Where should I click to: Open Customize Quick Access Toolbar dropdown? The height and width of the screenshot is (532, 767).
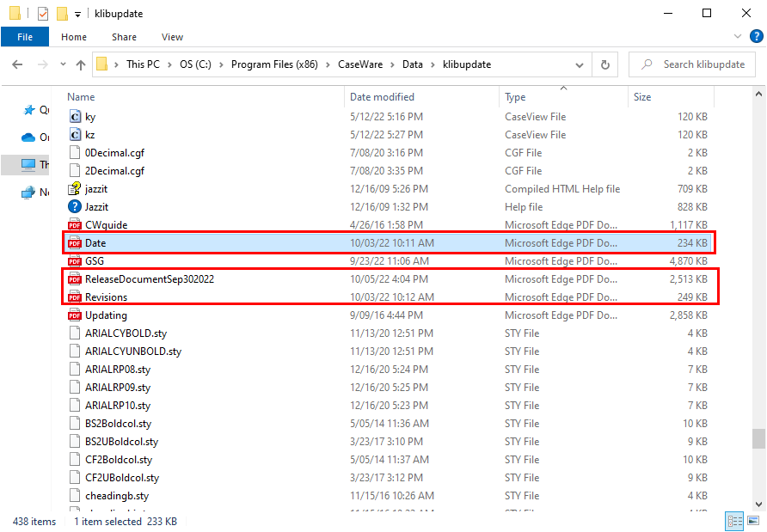[77, 15]
